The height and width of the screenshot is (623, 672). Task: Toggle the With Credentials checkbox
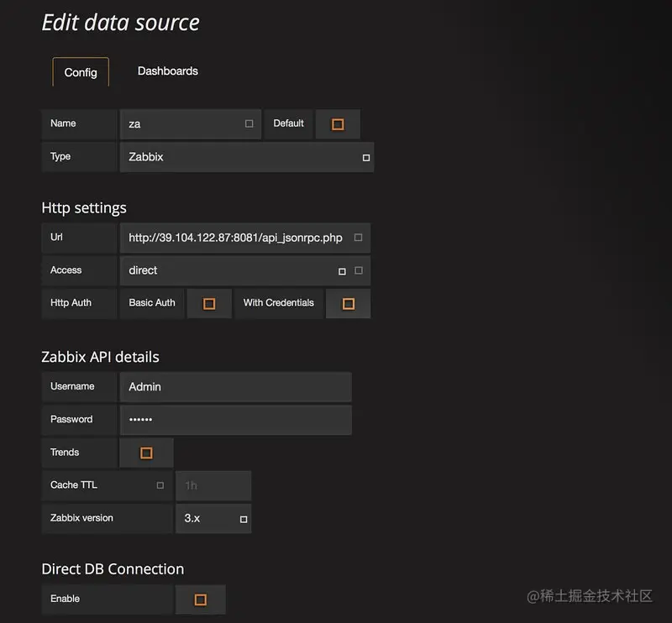tap(349, 304)
